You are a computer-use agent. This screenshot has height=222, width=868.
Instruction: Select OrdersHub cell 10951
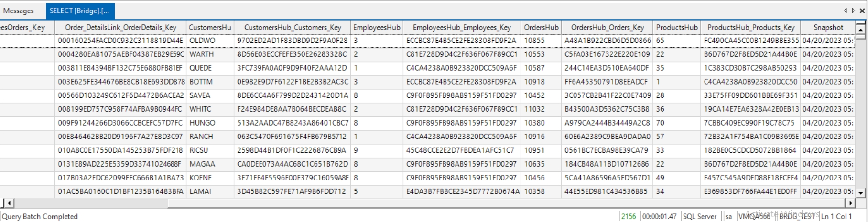pyautogui.click(x=541, y=150)
